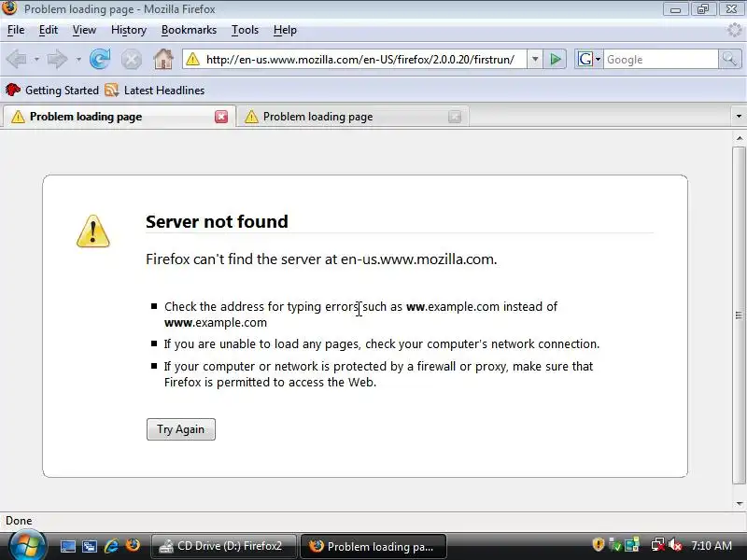The height and width of the screenshot is (560, 747).
Task: Launch Internet Explorer from quick launch
Action: (x=111, y=546)
